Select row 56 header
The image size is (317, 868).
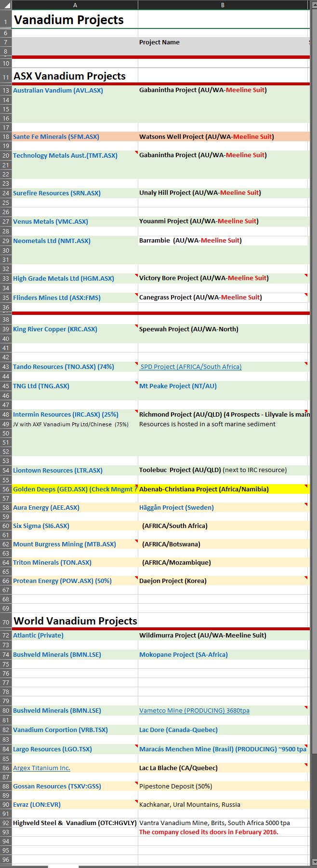click(x=6, y=489)
